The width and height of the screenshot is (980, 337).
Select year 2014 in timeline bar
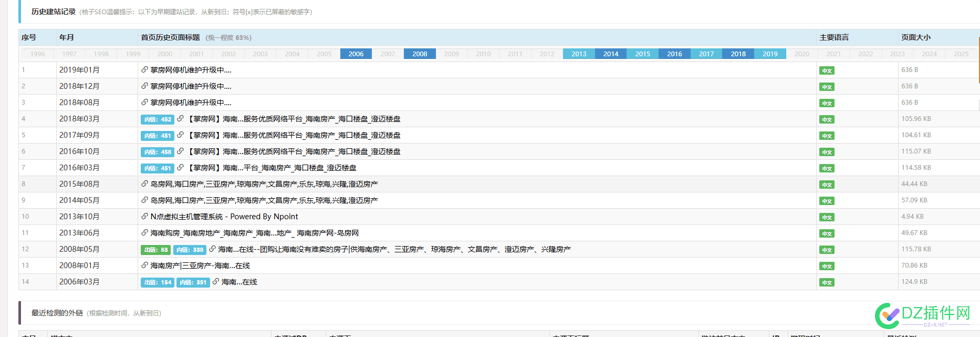click(611, 54)
